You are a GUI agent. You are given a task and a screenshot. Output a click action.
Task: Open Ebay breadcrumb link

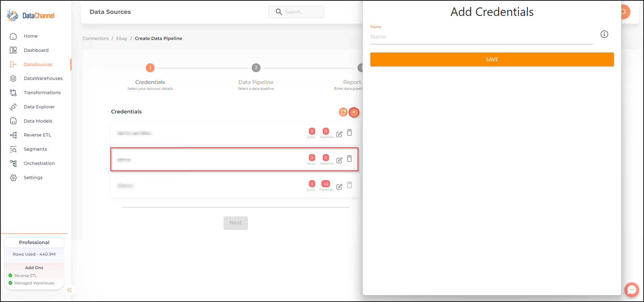coord(122,38)
